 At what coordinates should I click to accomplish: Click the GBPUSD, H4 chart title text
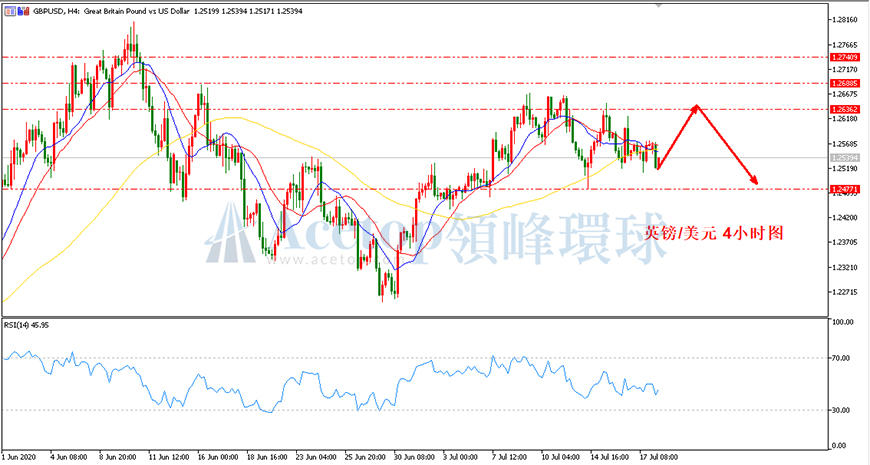tap(54, 11)
